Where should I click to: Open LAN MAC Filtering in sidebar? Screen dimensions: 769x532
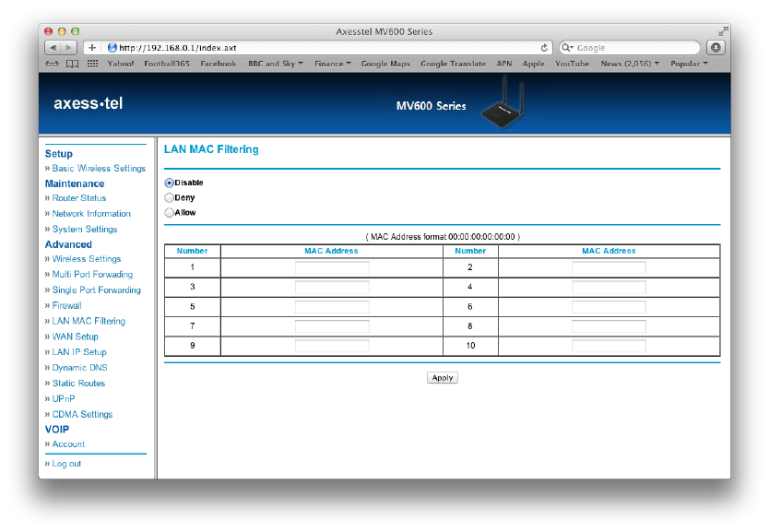(x=89, y=321)
